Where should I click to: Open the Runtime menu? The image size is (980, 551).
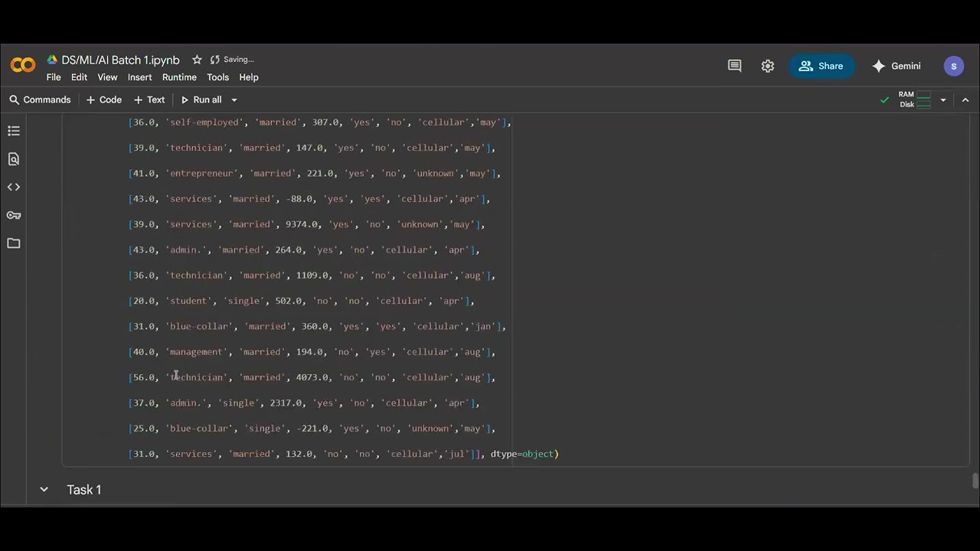click(179, 77)
